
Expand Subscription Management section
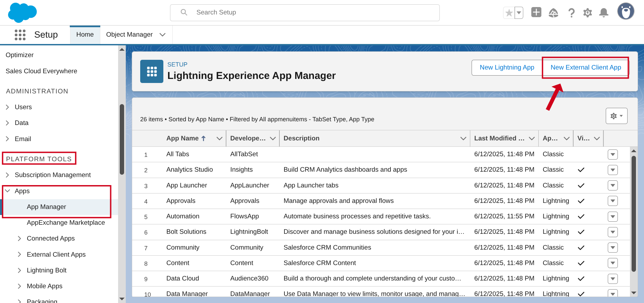[x=7, y=175]
